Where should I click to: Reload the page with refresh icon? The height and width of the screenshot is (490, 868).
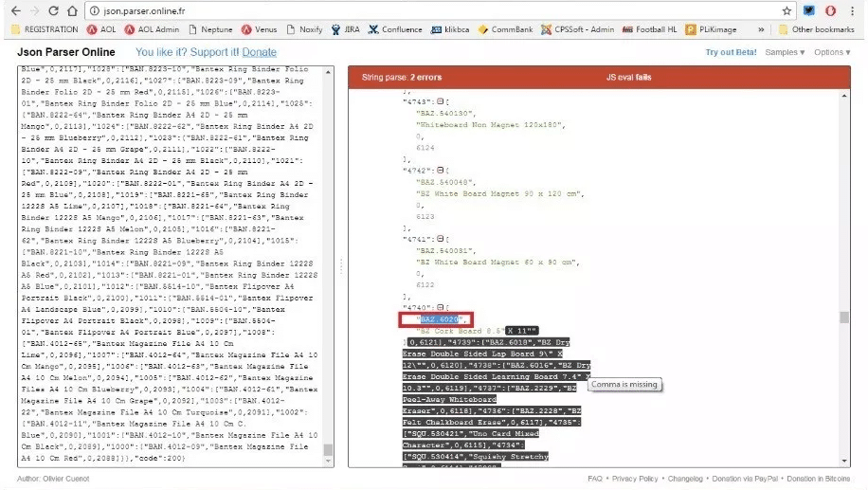[52, 10]
